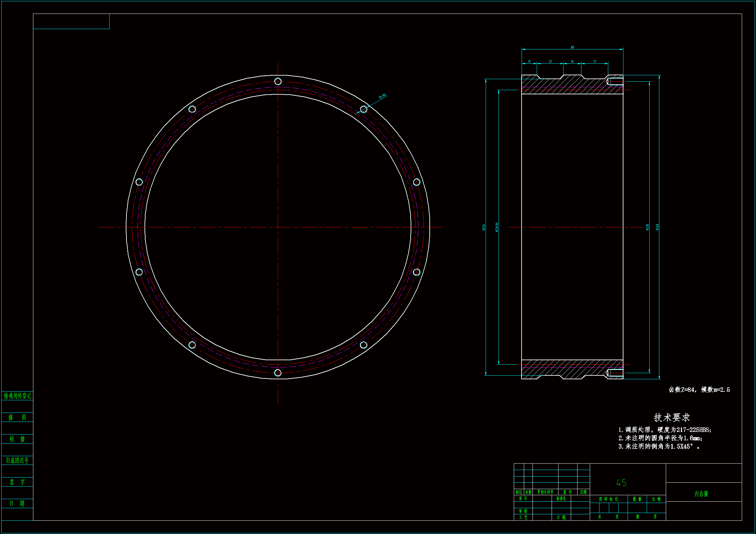Click the 借通用件登记 side label

pos(17,396)
